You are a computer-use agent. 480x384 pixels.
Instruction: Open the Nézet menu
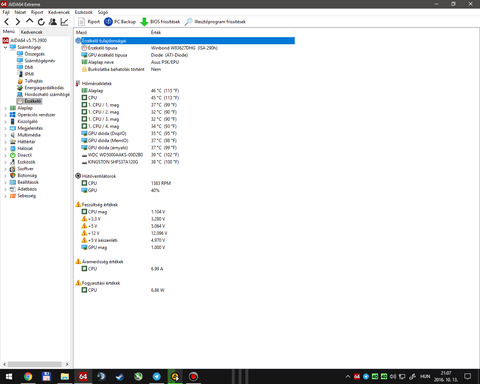tap(20, 12)
